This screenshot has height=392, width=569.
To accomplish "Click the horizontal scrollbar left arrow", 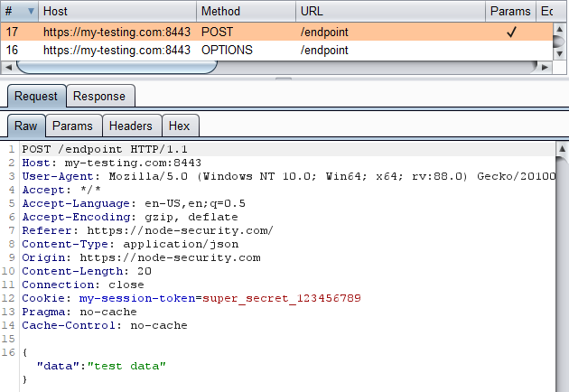I will click(9, 67).
